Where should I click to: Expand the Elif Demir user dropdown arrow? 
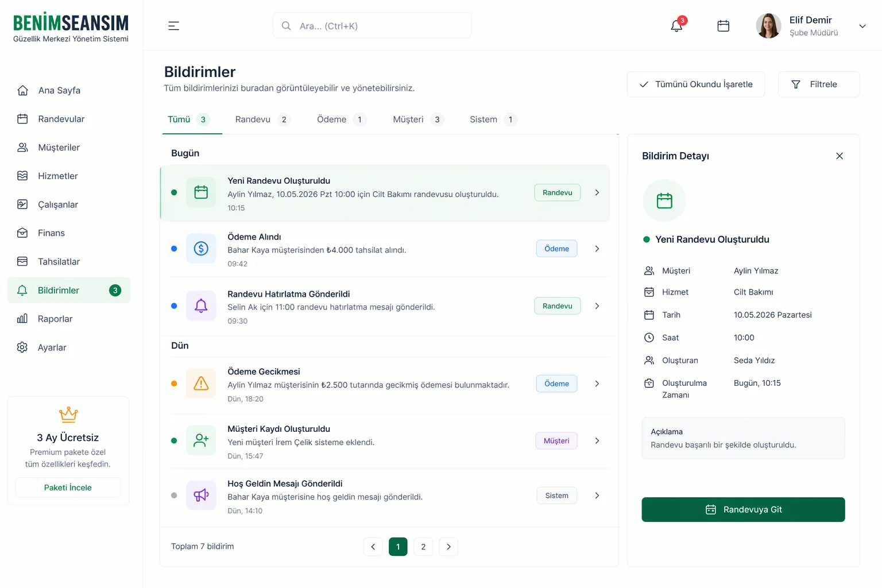click(x=862, y=26)
